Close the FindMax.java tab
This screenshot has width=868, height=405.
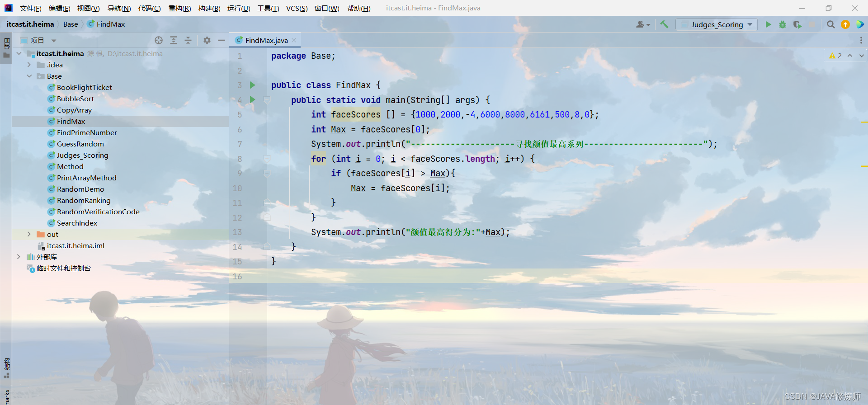click(x=294, y=40)
